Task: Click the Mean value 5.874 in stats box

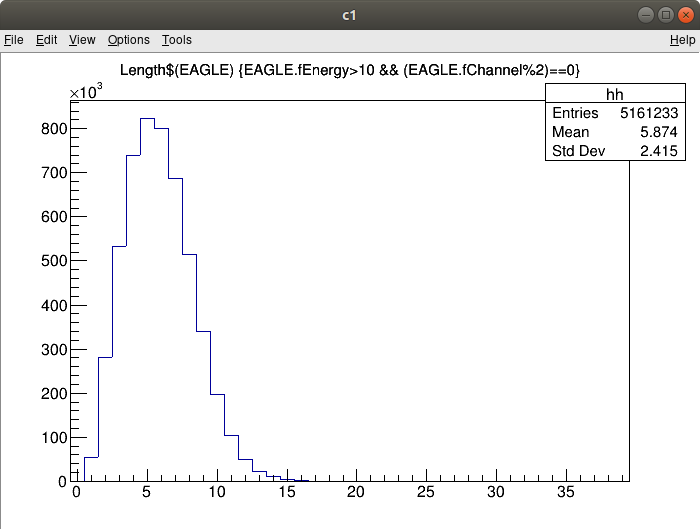Action: 659,132
